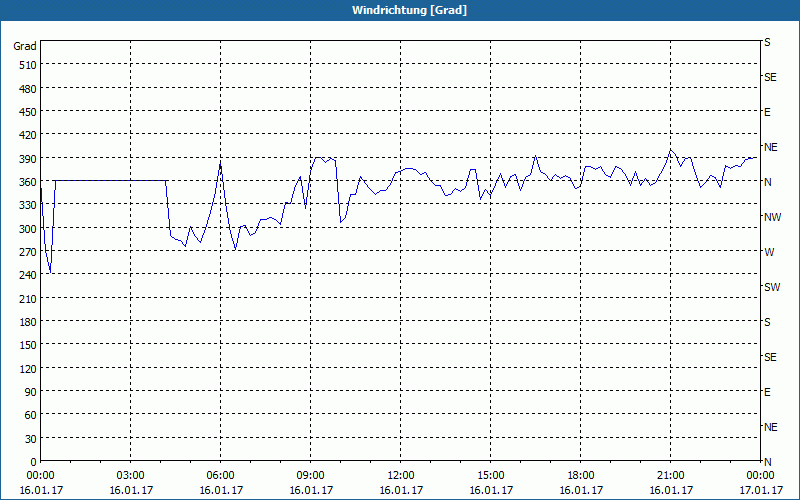Screen dimensions: 800x500
Task: Click the 120 degree axis label
Action: 28,369
